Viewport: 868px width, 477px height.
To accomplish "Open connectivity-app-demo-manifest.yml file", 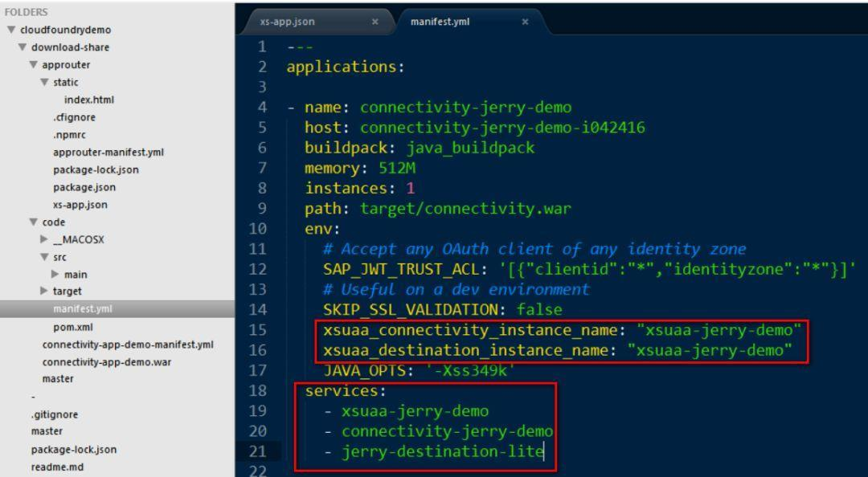I will tap(128, 344).
